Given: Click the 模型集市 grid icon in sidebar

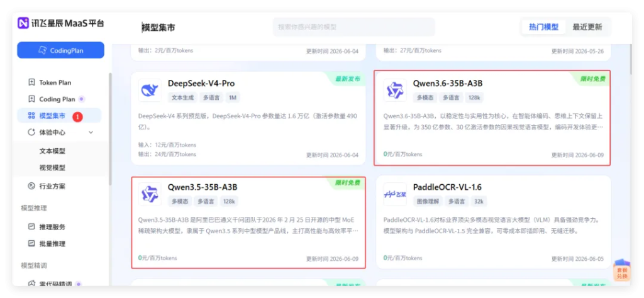Looking at the screenshot, I should click(31, 116).
